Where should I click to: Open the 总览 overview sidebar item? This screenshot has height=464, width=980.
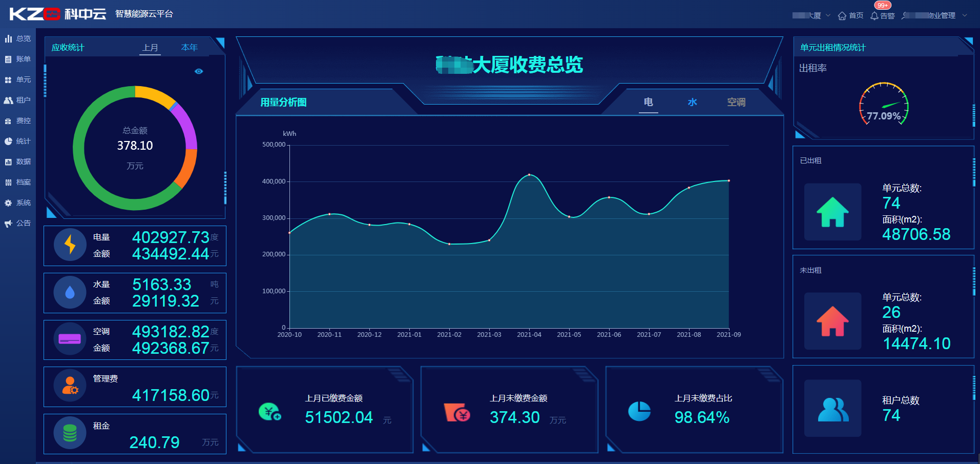[18, 38]
